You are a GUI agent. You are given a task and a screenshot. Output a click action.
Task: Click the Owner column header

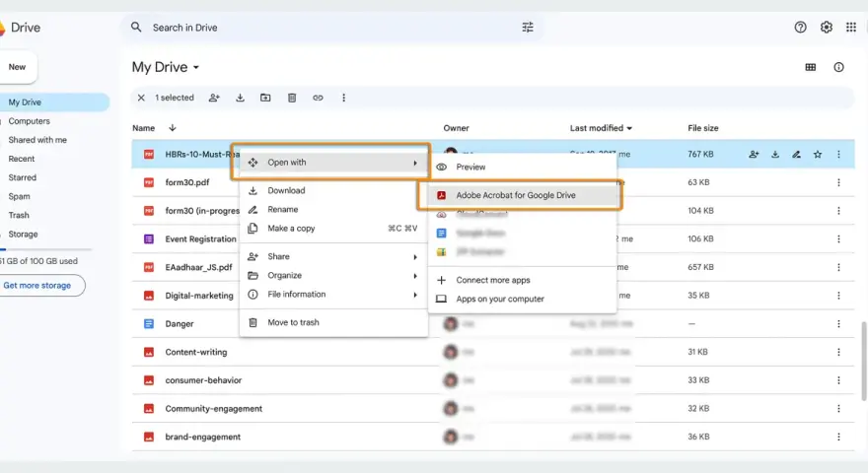click(x=456, y=128)
